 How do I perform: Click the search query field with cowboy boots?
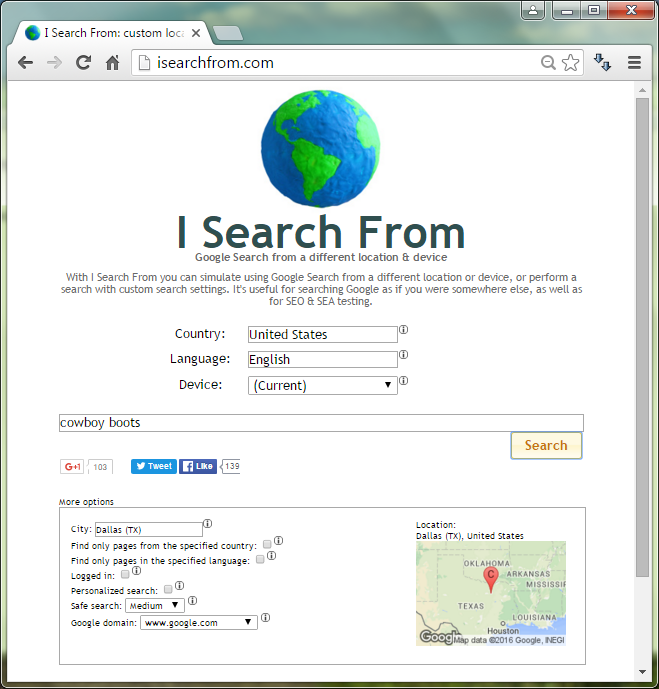coord(321,423)
